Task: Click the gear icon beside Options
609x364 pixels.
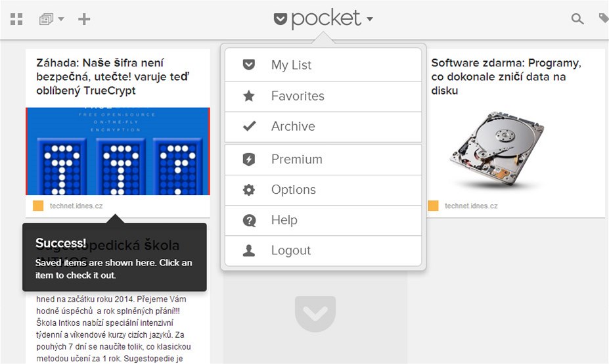Action: coord(249,190)
